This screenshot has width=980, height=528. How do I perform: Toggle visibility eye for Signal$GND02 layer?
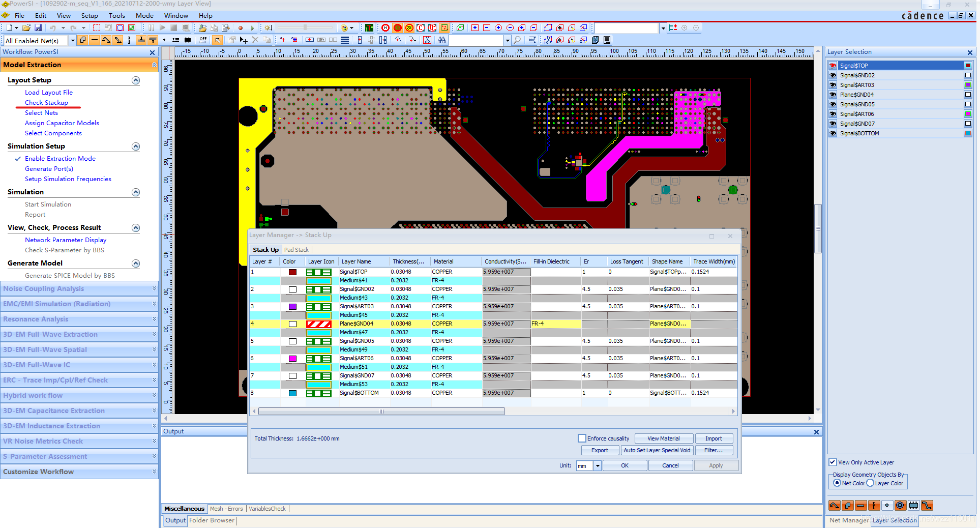tap(833, 75)
